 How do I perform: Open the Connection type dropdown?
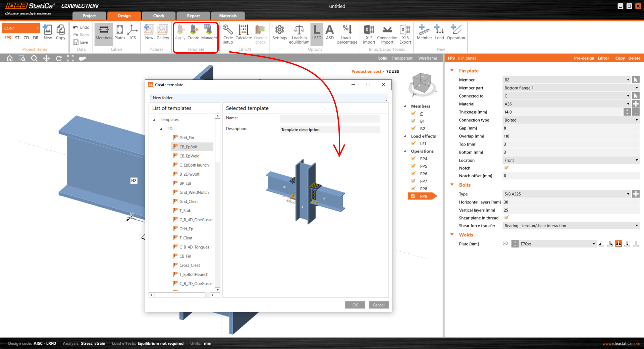tap(571, 120)
